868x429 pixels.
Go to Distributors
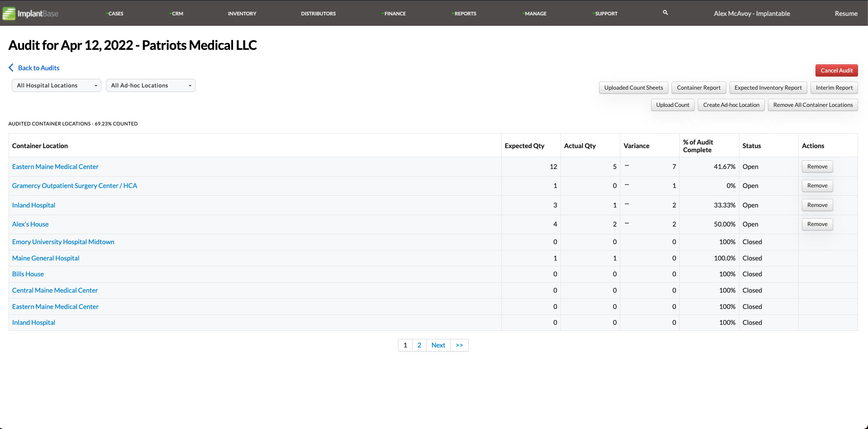point(318,14)
